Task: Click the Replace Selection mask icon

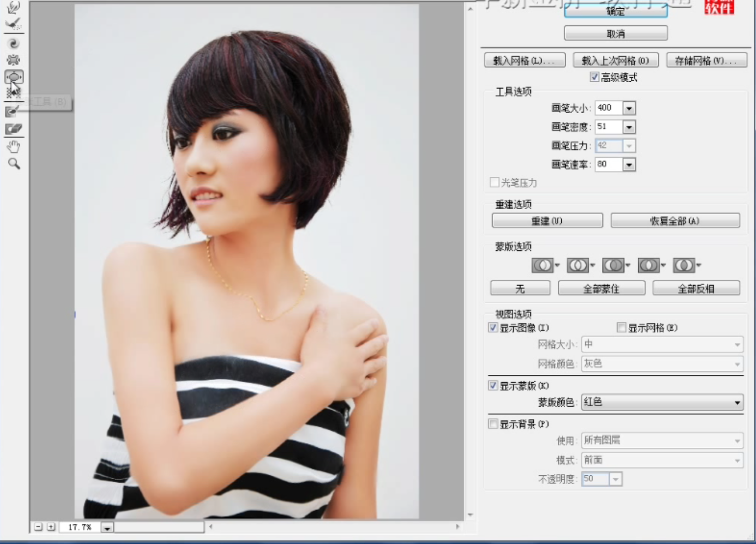Action: pos(542,265)
